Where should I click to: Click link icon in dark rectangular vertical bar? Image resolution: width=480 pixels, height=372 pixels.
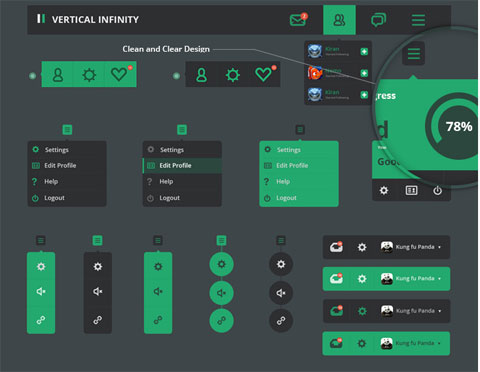pos(98,320)
